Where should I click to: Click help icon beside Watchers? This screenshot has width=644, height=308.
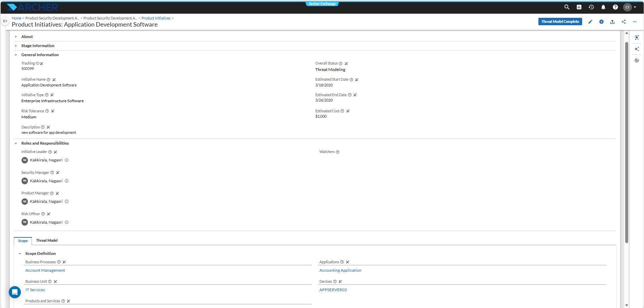(x=338, y=152)
